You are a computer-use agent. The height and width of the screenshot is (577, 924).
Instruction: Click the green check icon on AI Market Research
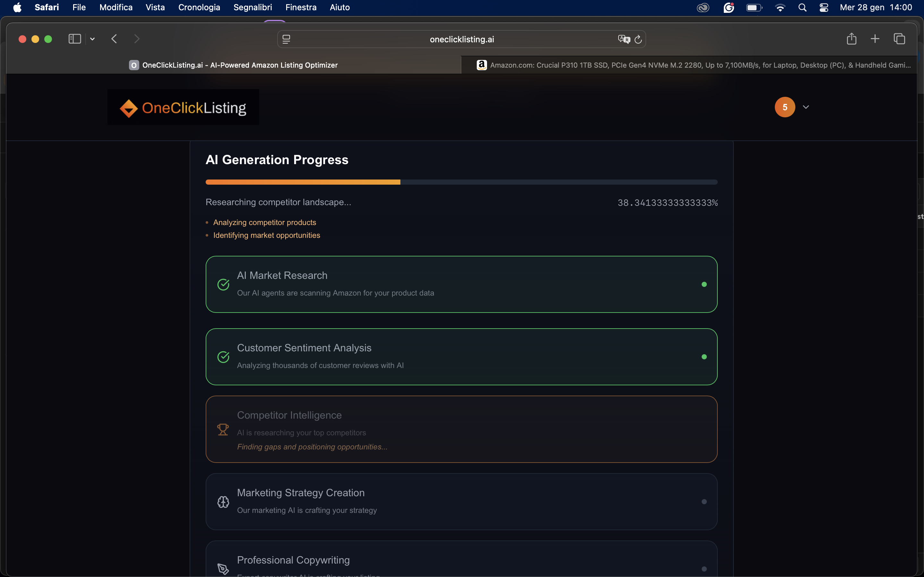223,284
